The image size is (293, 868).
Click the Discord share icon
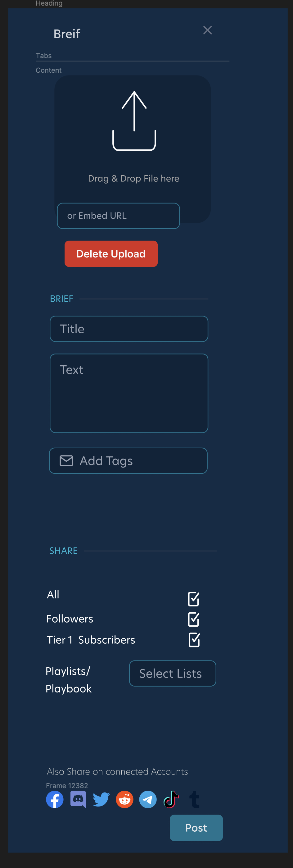[78, 799]
